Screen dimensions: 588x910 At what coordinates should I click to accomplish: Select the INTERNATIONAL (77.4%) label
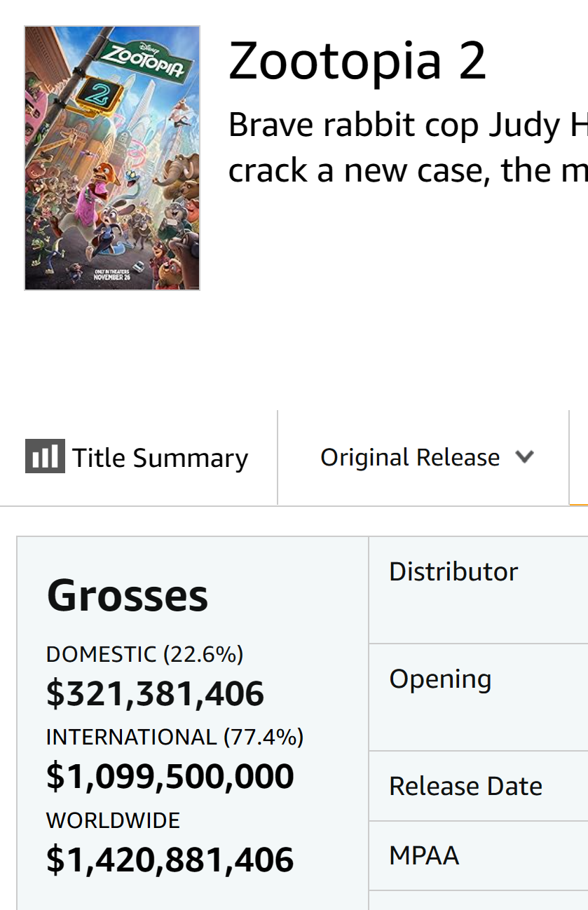click(175, 738)
